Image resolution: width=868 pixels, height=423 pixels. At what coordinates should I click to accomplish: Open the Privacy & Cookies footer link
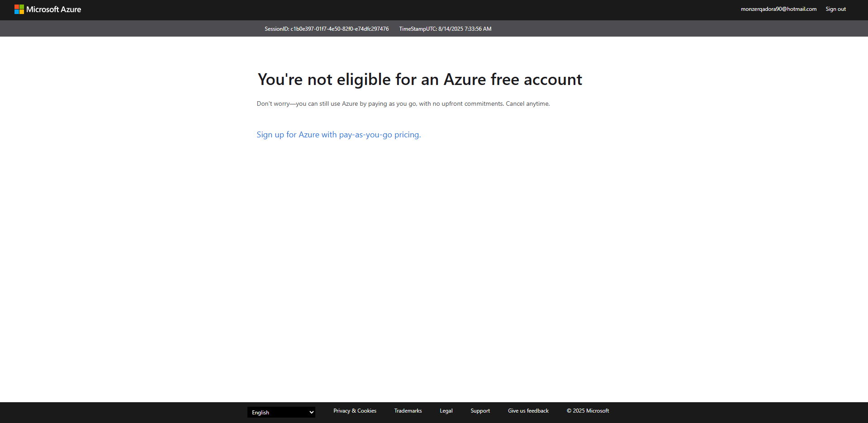tap(355, 411)
